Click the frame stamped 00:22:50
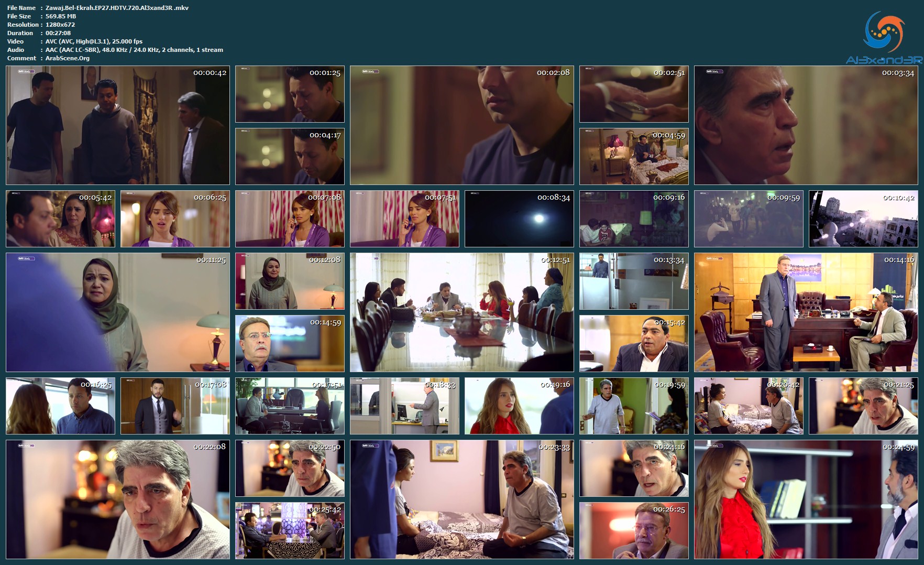Image resolution: width=924 pixels, height=565 pixels. [x=290, y=469]
